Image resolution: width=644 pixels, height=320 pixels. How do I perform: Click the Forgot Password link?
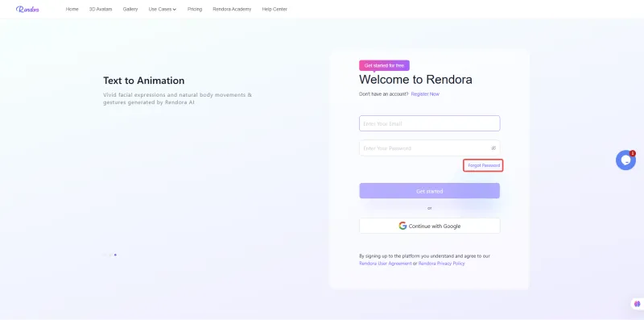[484, 165]
